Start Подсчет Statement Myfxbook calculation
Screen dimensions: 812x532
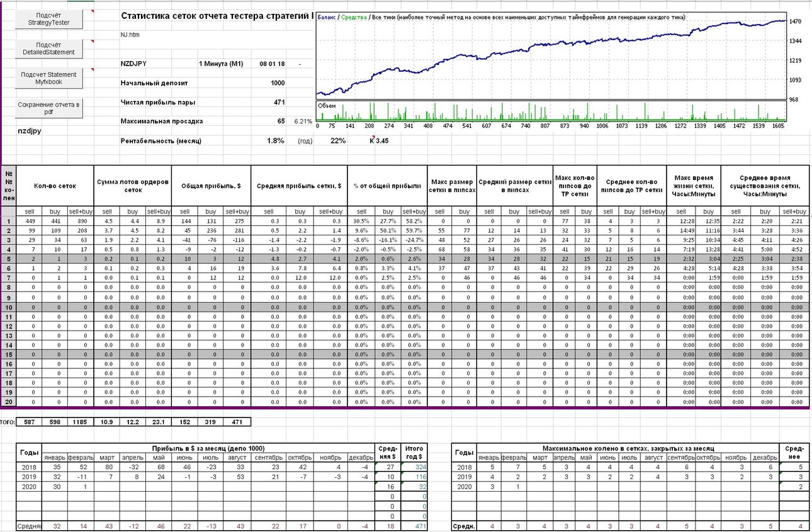click(49, 78)
